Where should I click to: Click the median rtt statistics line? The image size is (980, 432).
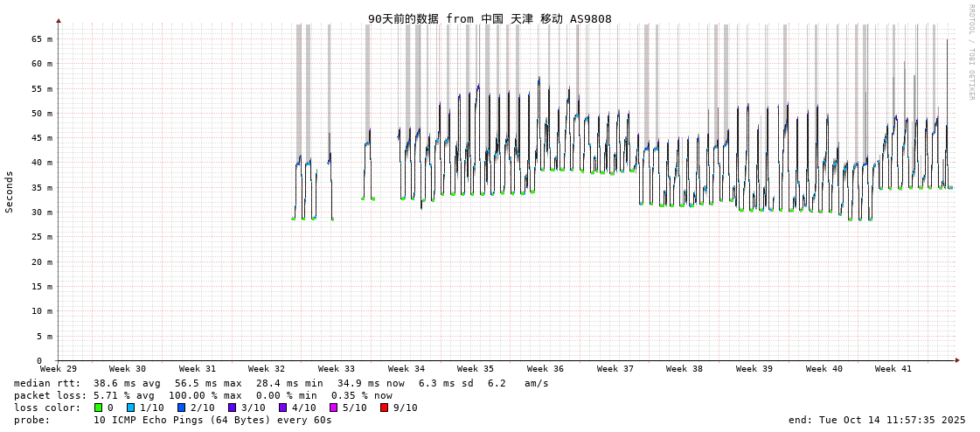pyautogui.click(x=281, y=383)
